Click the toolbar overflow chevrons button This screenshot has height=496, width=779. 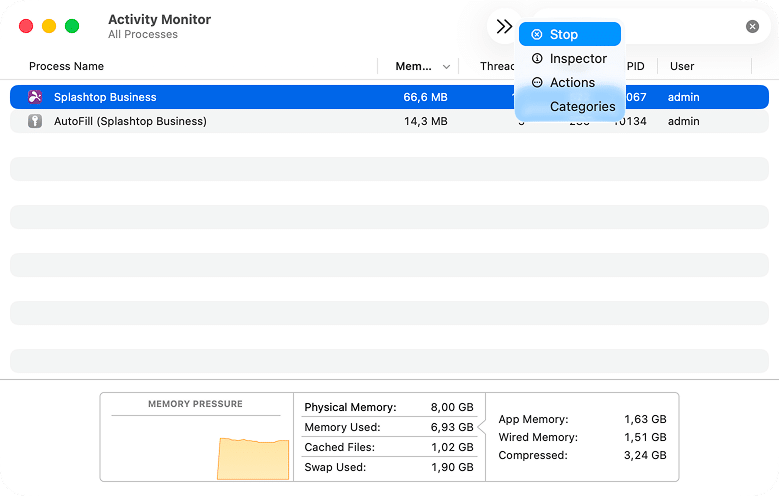(x=503, y=27)
